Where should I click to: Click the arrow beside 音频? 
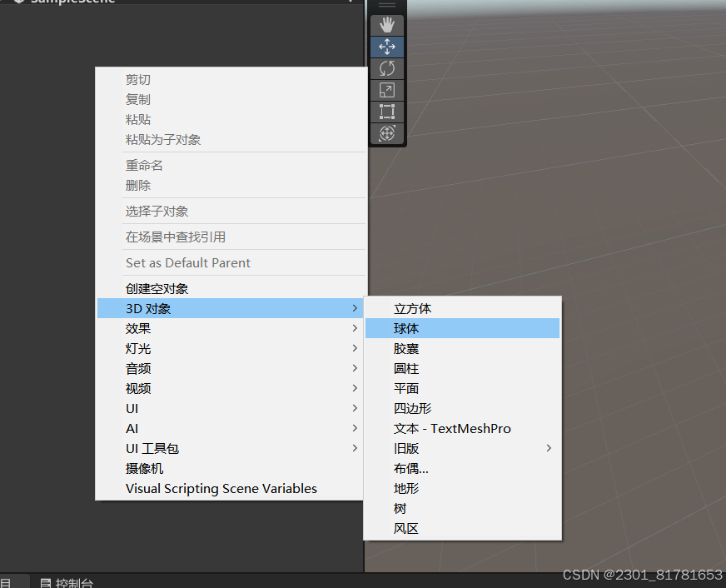355,369
